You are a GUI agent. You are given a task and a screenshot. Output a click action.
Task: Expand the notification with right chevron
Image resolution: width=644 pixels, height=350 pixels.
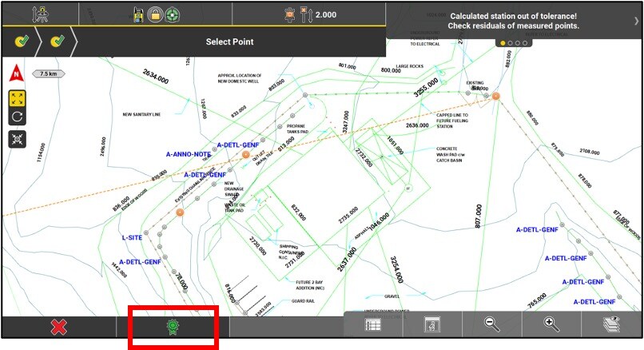(x=636, y=22)
